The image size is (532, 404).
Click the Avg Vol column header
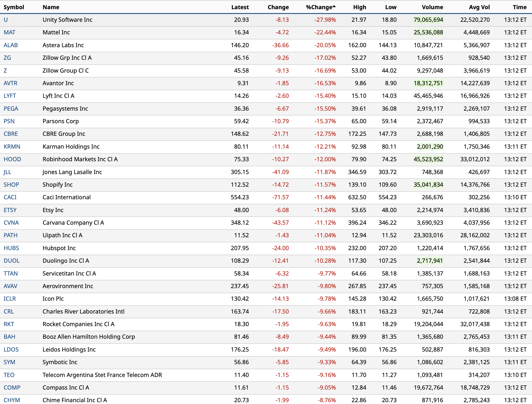(479, 7)
